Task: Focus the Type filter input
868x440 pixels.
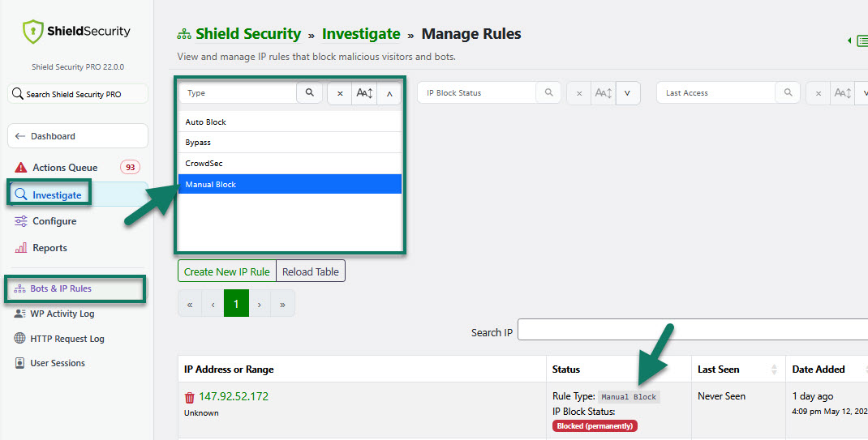Action: click(238, 93)
